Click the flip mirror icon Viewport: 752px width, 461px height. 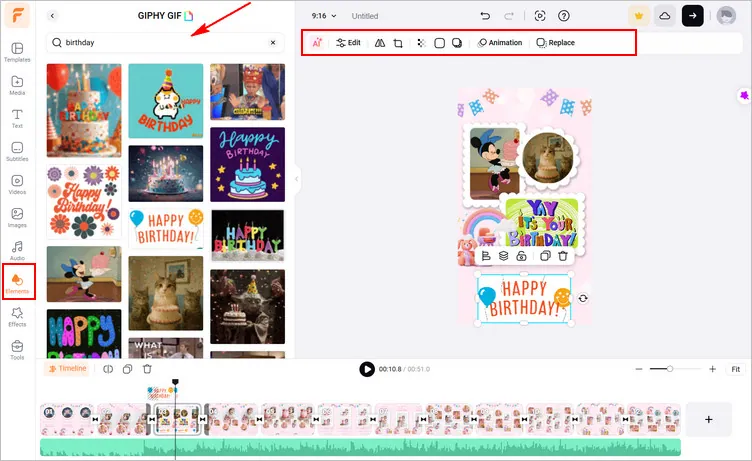point(379,43)
